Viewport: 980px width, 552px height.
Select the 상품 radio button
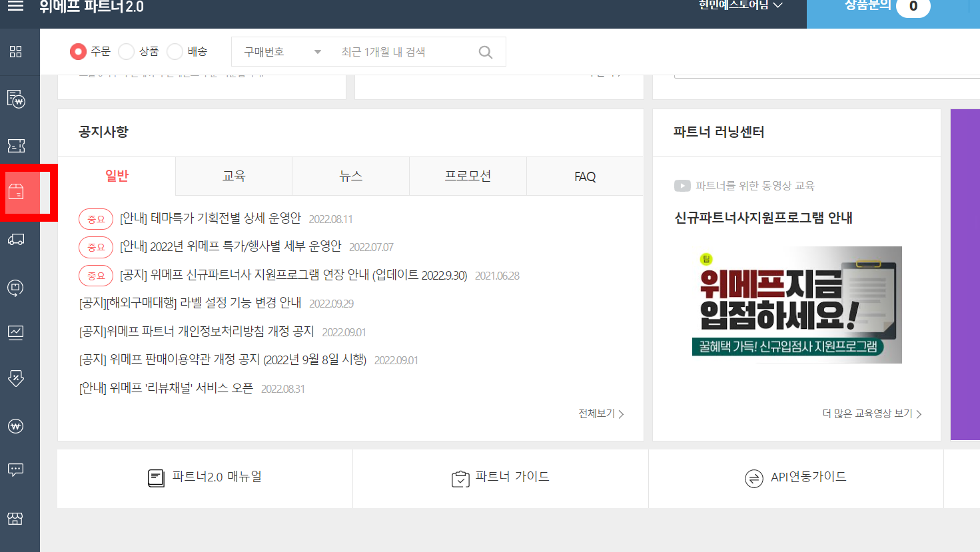[x=126, y=51]
